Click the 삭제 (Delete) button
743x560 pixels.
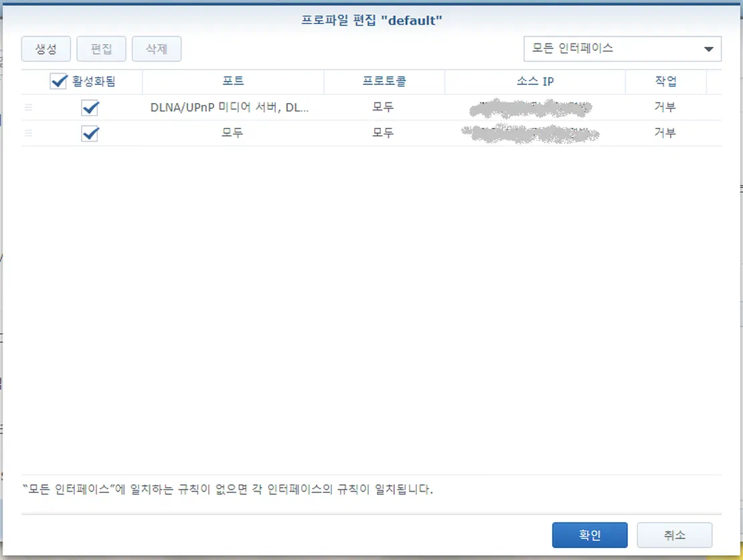(157, 49)
